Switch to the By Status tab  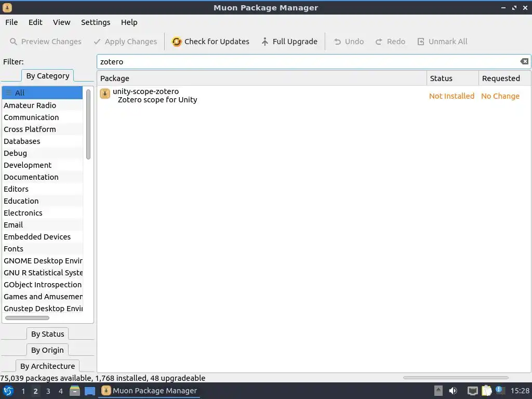(47, 334)
